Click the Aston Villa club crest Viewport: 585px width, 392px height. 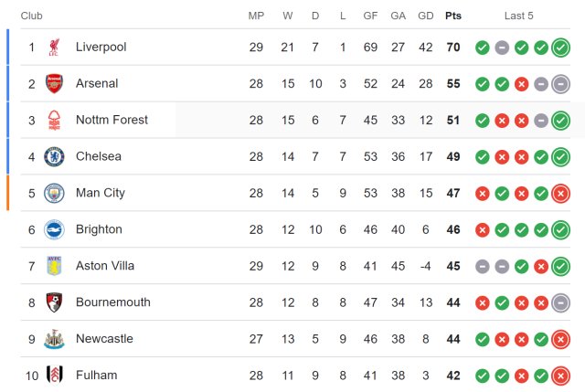[54, 266]
